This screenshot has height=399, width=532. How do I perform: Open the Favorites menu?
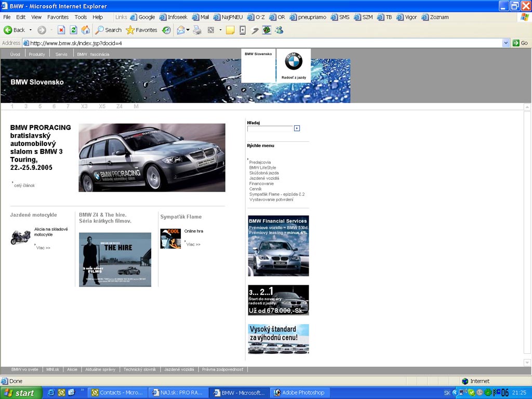pyautogui.click(x=58, y=17)
